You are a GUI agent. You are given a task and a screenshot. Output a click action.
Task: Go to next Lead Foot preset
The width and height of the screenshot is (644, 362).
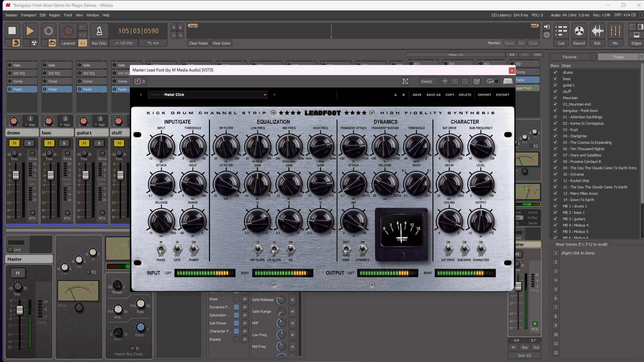[x=274, y=95]
